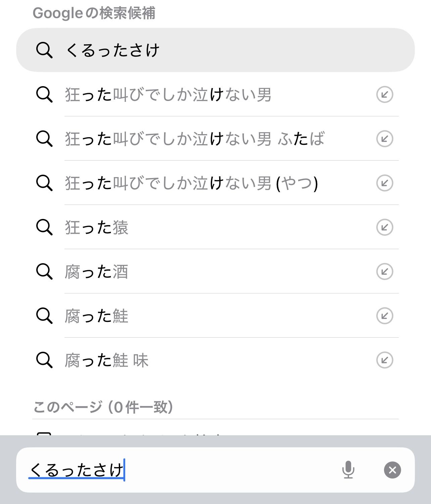Fill arrow beside 狂った猿
This screenshot has height=504, width=431.
pyautogui.click(x=384, y=227)
